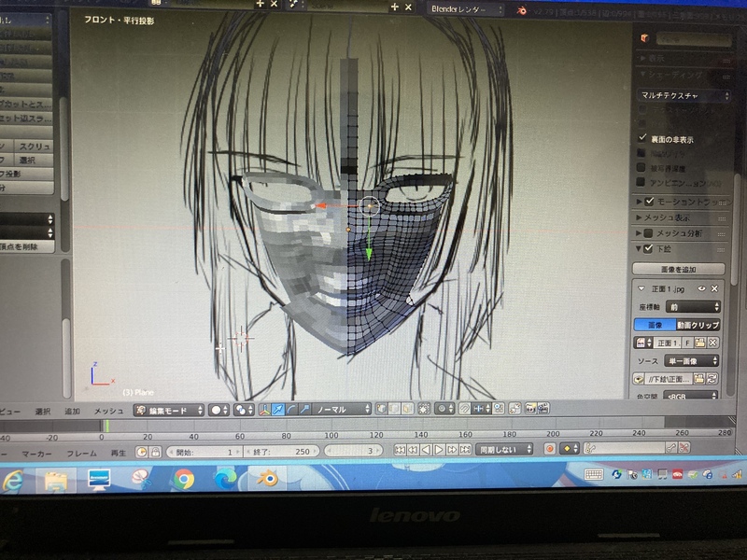
Task: Open the 同期しない sync dropdown
Action: point(504,450)
